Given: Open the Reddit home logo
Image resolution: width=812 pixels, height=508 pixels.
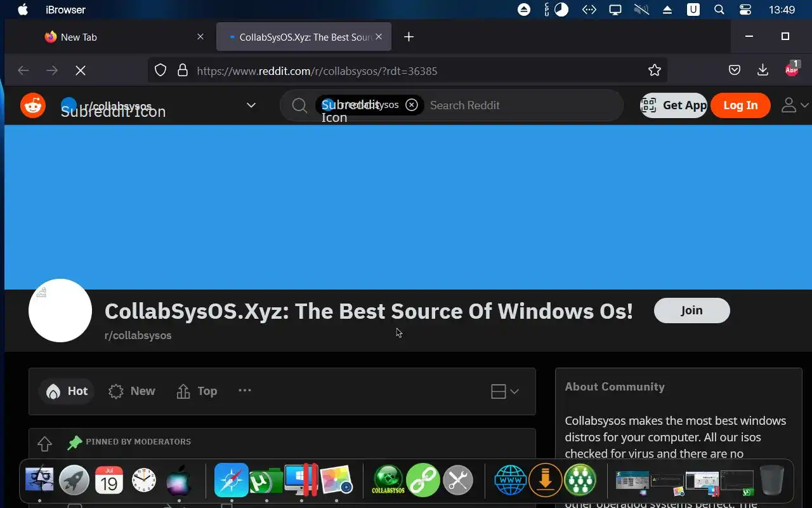Looking at the screenshot, I should tap(33, 105).
